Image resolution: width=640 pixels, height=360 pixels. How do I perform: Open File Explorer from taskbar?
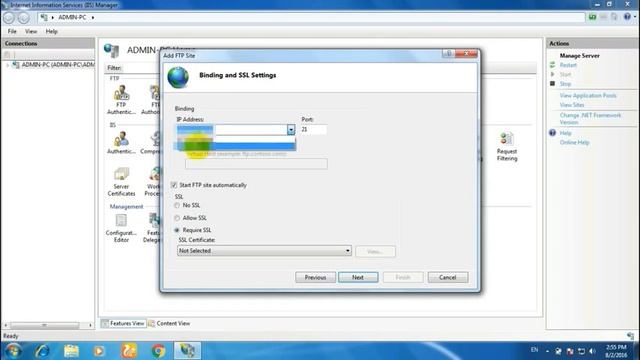pyautogui.click(x=71, y=351)
